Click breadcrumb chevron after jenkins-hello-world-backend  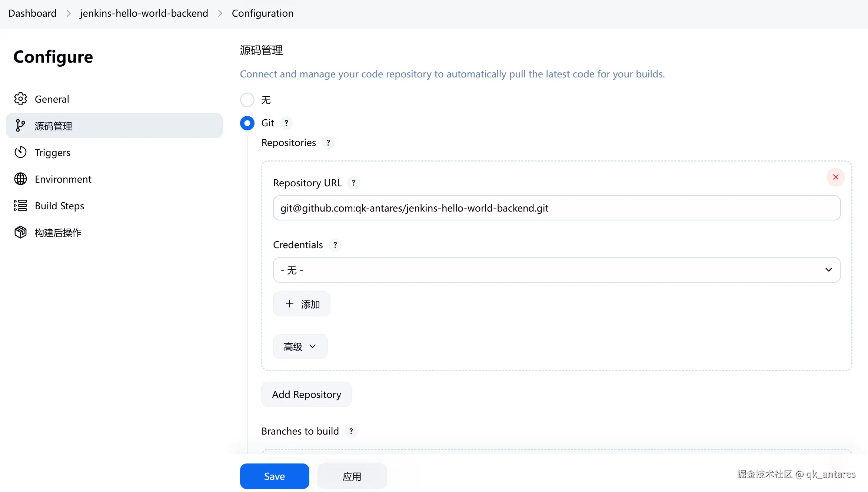coord(220,13)
